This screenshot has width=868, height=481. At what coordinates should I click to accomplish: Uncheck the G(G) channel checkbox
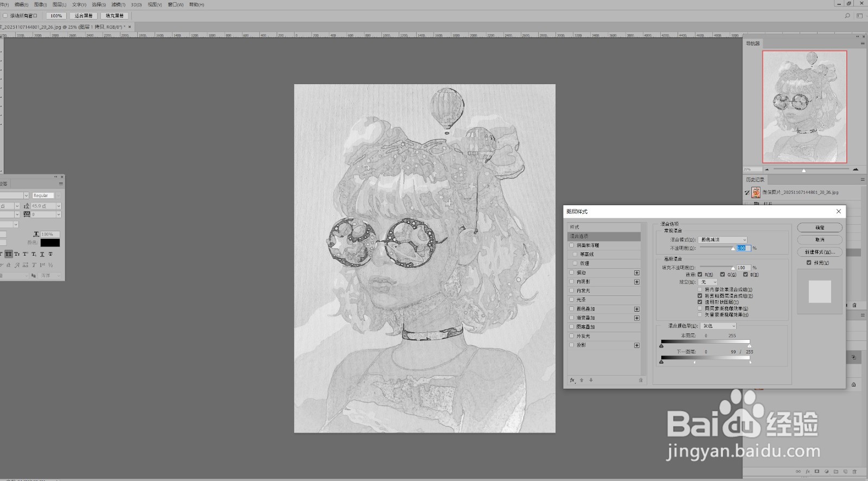(723, 275)
